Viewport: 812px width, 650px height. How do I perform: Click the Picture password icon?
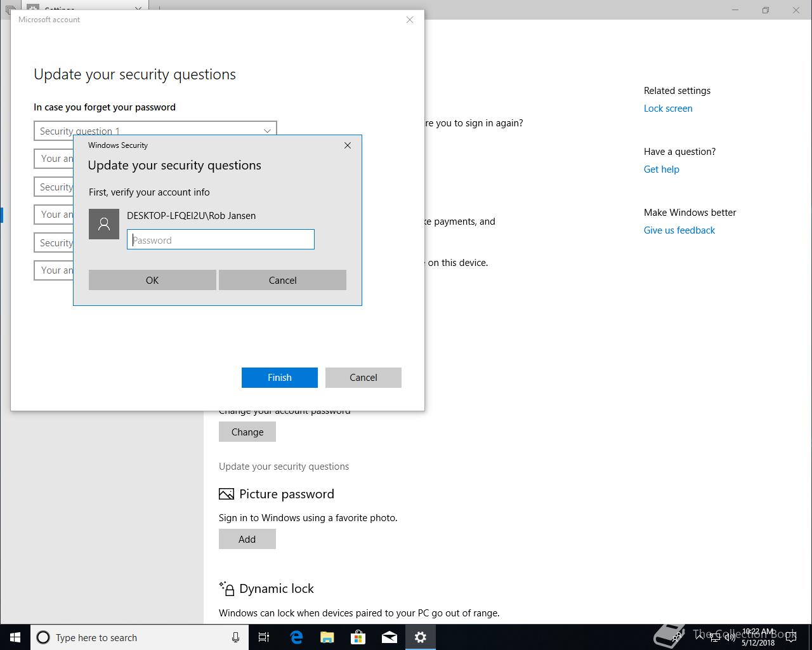pyautogui.click(x=226, y=494)
